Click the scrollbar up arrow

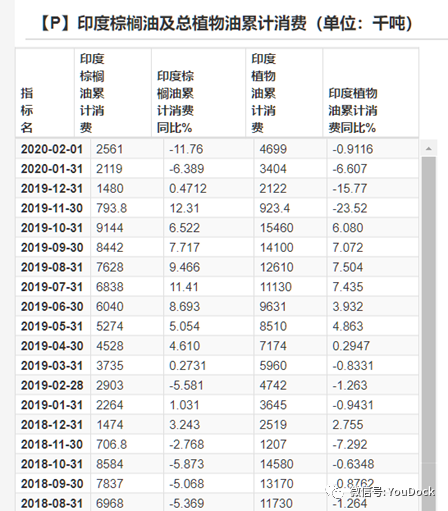pyautogui.click(x=429, y=149)
